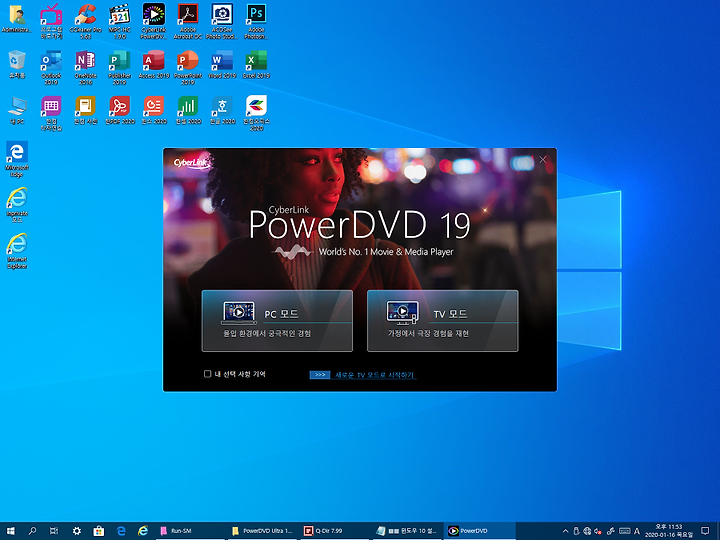Open the pink TV program shortcut icon
This screenshot has width=720, height=540.
click(x=51, y=21)
